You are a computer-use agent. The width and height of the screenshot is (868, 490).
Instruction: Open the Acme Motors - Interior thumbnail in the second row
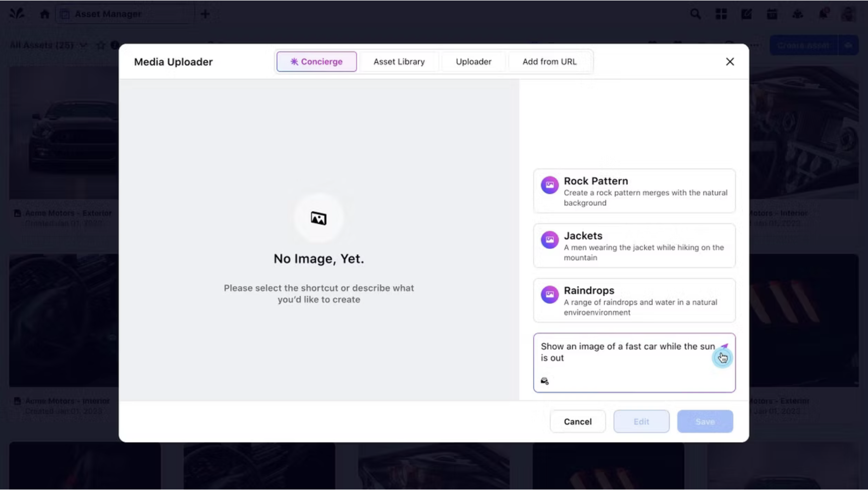(64, 320)
